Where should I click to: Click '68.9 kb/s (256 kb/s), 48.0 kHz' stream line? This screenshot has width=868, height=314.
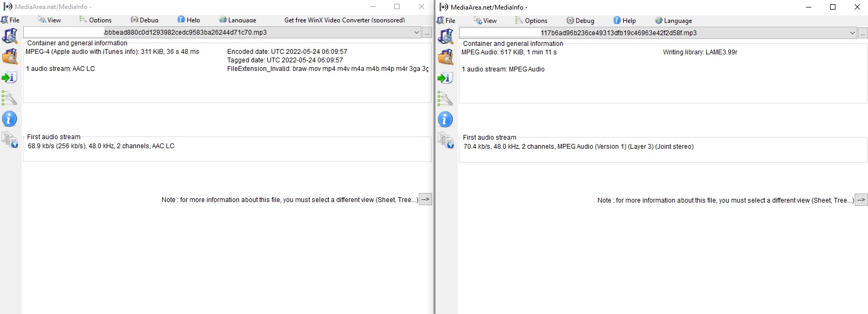(x=101, y=146)
